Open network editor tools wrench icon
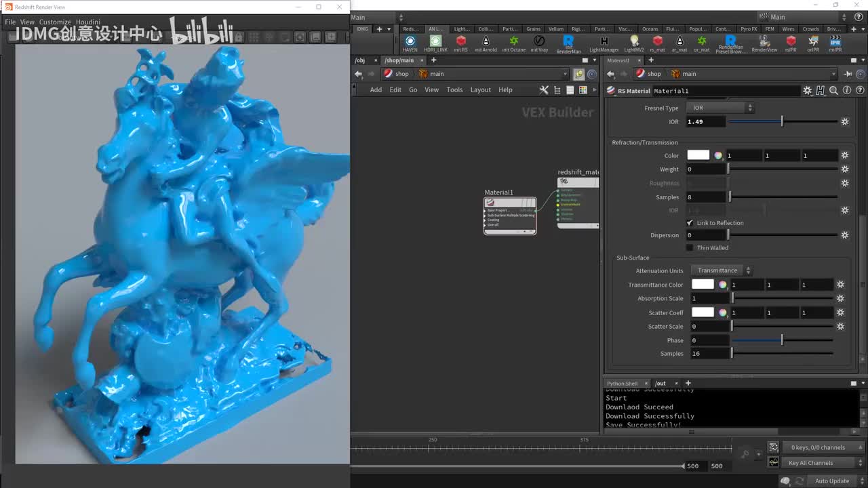 pyautogui.click(x=544, y=89)
